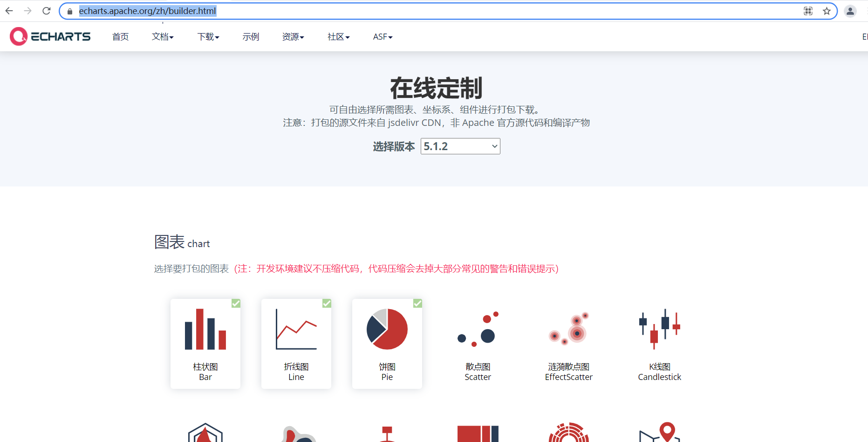
Task: Deselect the 折线图 Line checkbox
Action: point(326,303)
